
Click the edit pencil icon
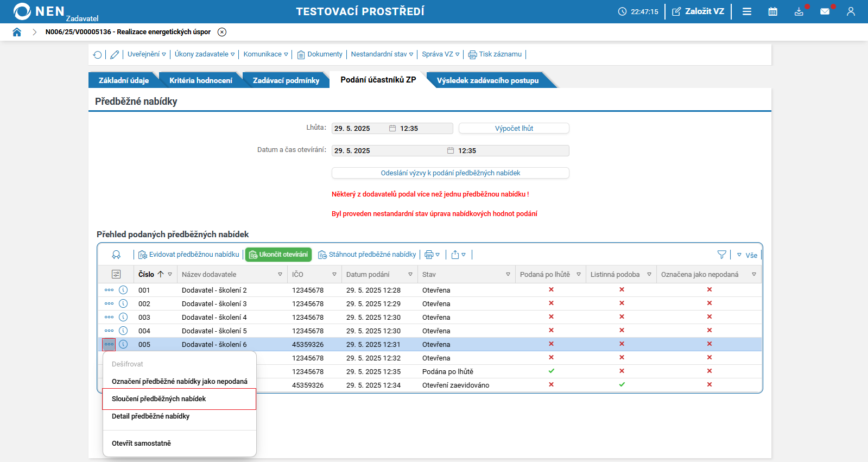click(115, 54)
